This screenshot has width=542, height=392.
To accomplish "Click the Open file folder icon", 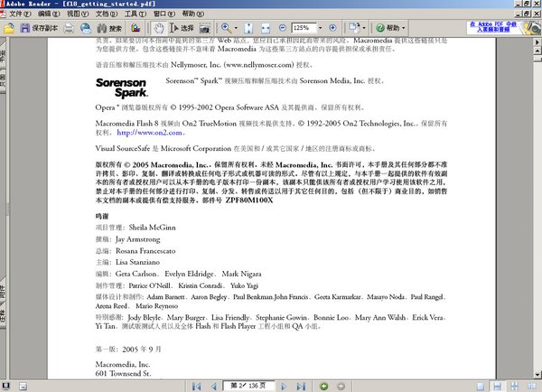I will tap(9, 29).
